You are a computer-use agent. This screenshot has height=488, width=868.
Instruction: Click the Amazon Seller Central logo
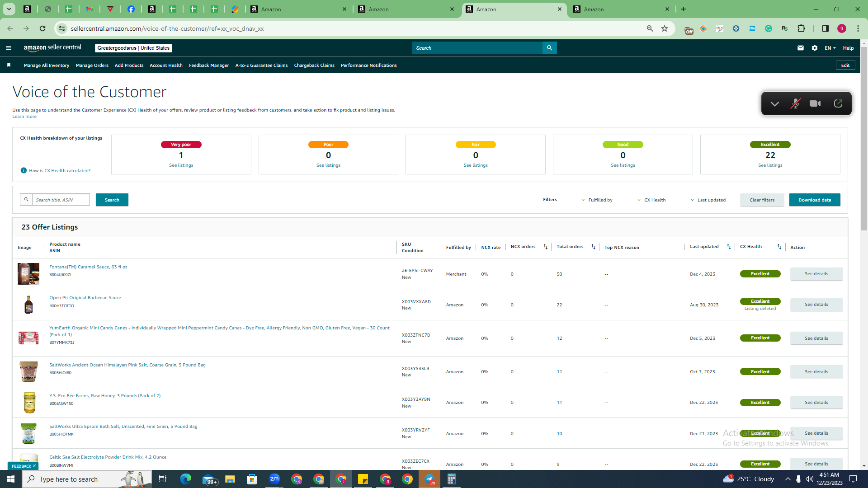coord(52,48)
